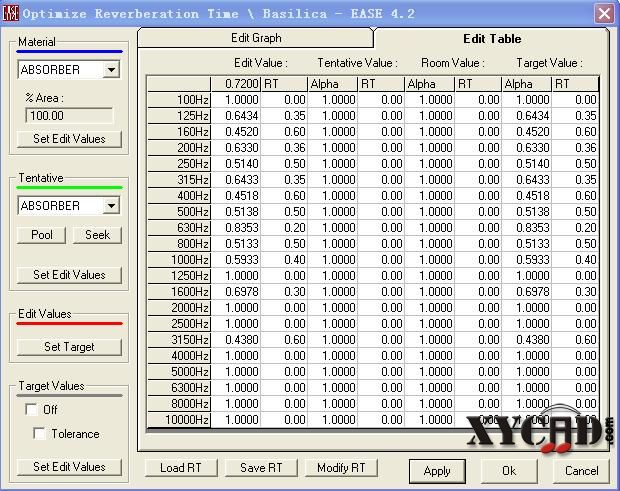620x491 pixels.
Task: Select the 125Hz row header
Action: (x=179, y=116)
